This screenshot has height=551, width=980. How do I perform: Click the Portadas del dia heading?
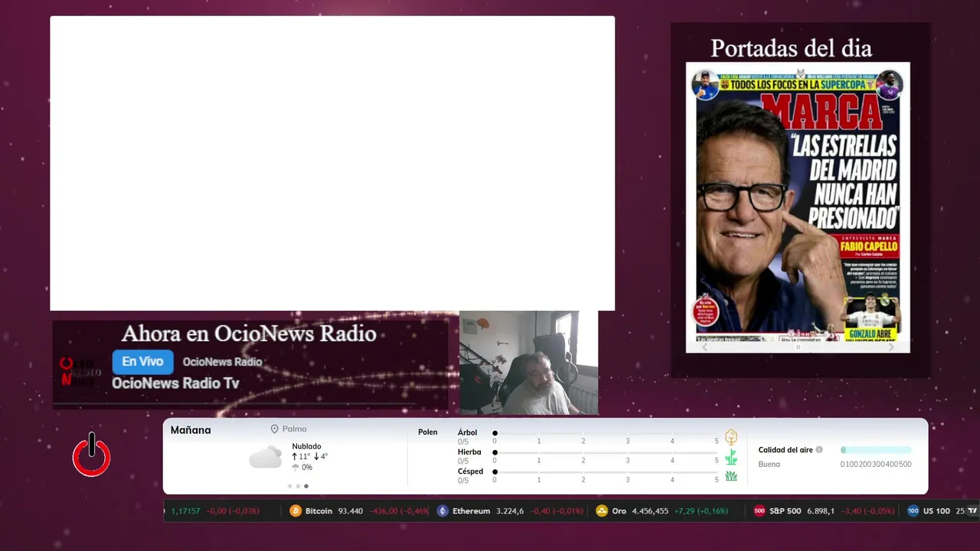coord(791,48)
